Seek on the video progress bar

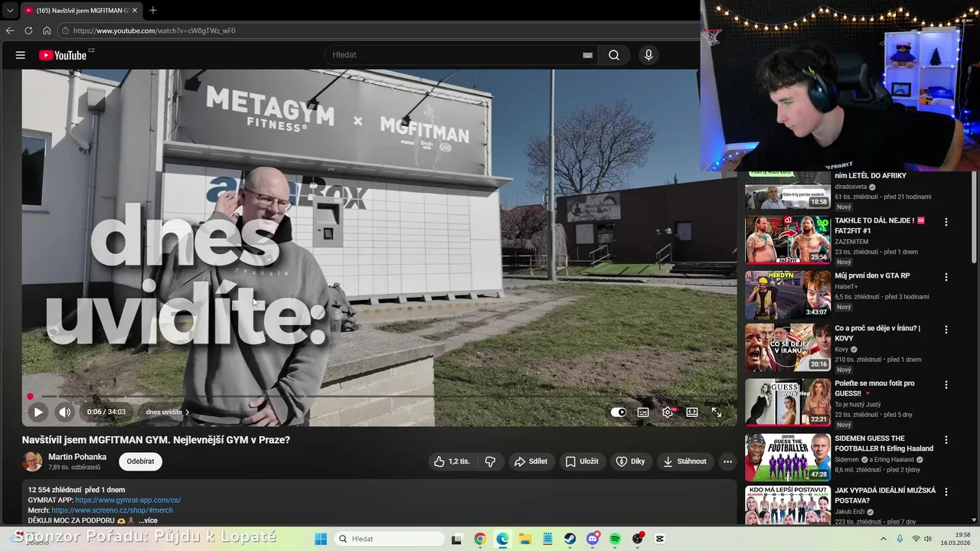point(379,396)
